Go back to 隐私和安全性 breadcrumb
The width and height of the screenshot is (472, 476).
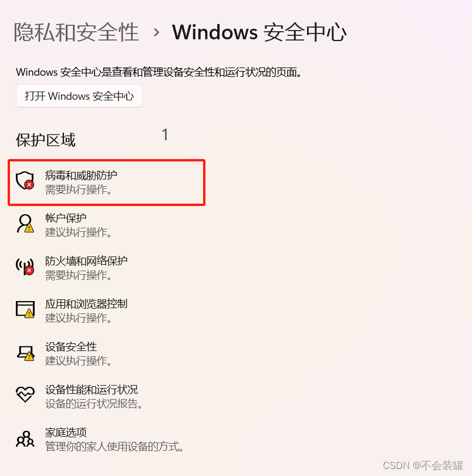tap(76, 32)
